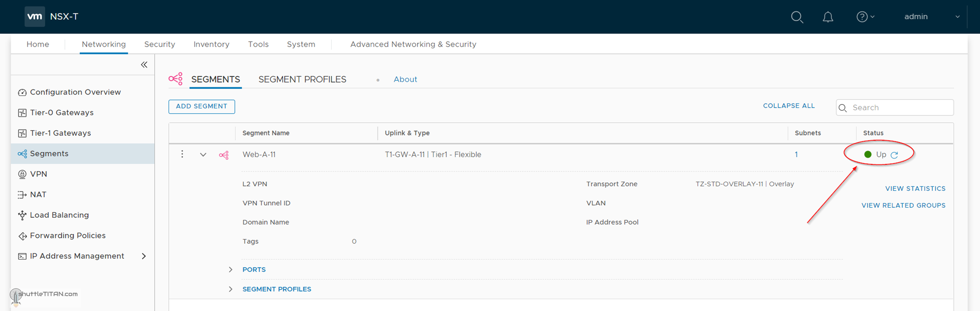Click the ADD SEGMENT button

[x=201, y=106]
